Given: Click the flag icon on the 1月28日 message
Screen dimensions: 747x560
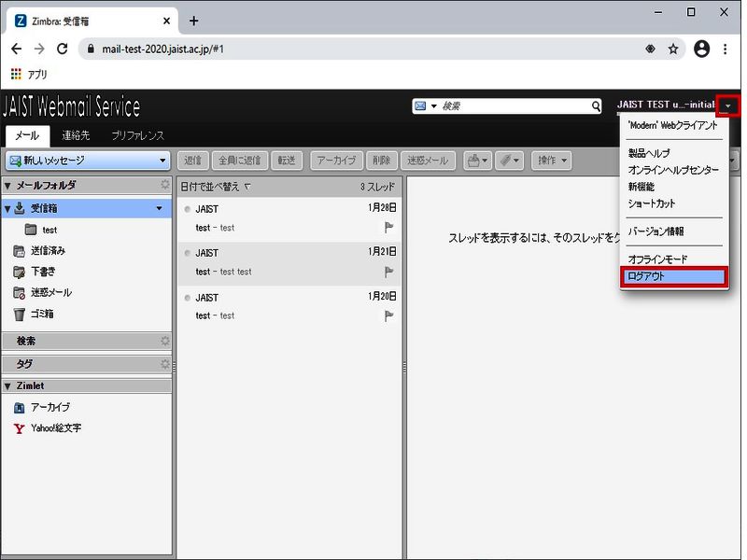Looking at the screenshot, I should coord(389,227).
